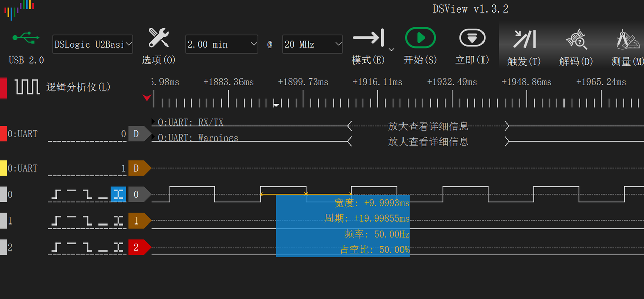Select the high-level trigger icon on channel 2
This screenshot has width=644, height=299.
tap(72, 247)
